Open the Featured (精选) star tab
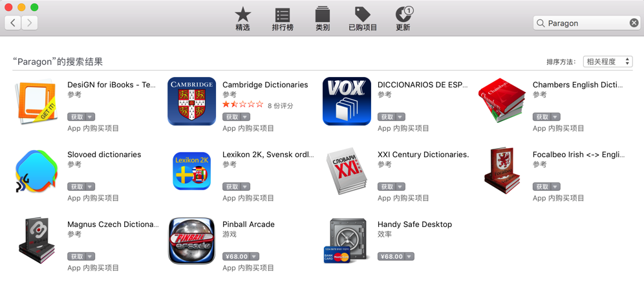 pos(242,19)
